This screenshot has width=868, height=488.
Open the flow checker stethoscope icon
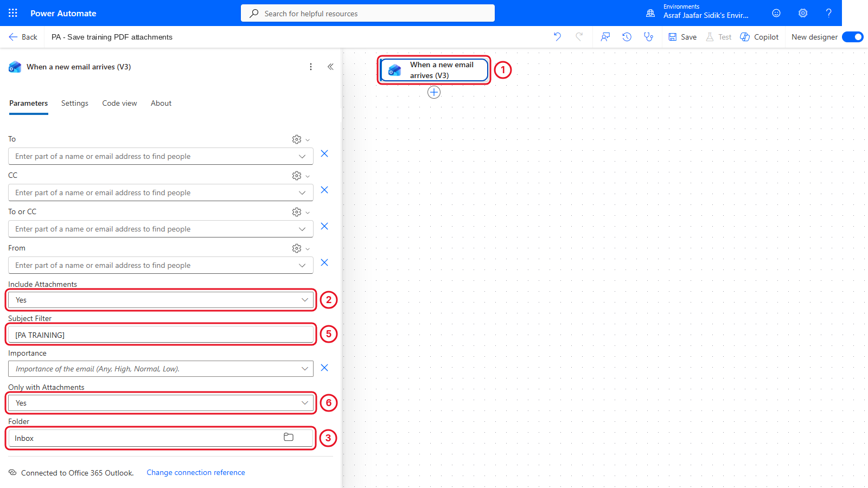[648, 37]
